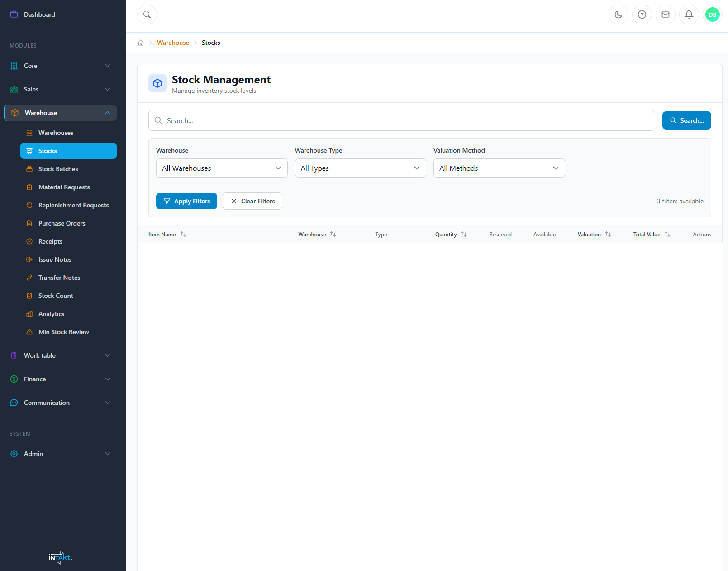728x571 pixels.
Task: Open Replenishment Requests in the Warehouse module
Action: [73, 205]
